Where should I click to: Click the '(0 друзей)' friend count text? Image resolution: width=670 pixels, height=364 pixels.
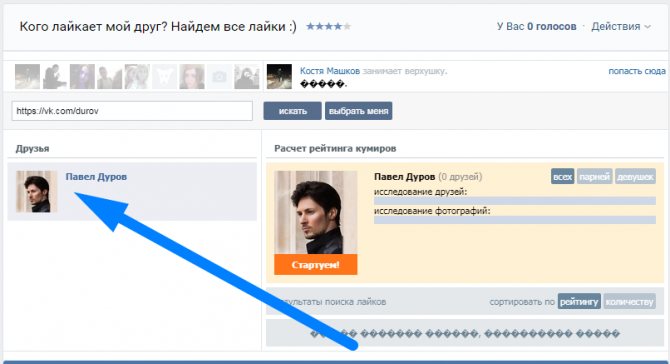[x=460, y=176]
